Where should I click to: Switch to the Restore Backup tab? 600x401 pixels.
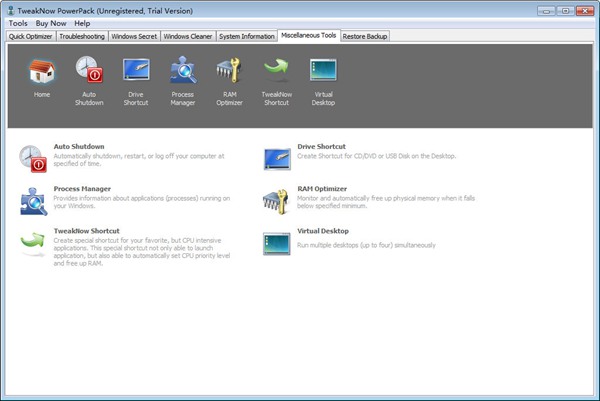(365, 36)
